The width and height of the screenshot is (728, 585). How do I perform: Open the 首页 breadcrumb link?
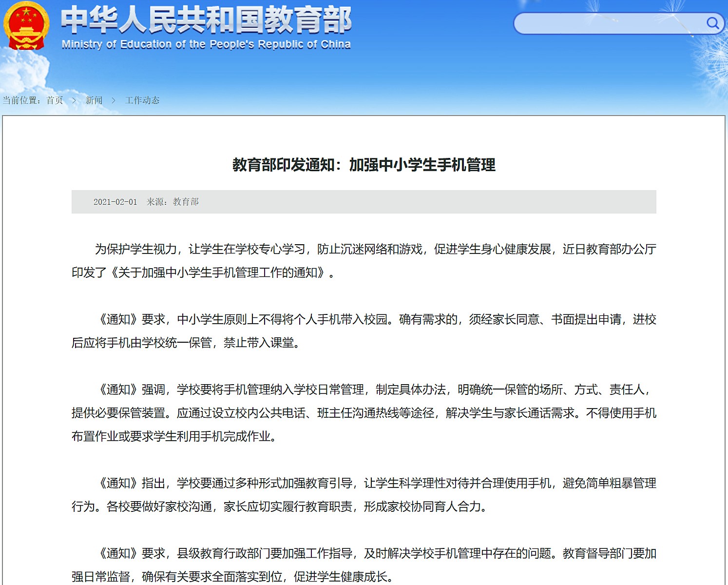pos(54,100)
